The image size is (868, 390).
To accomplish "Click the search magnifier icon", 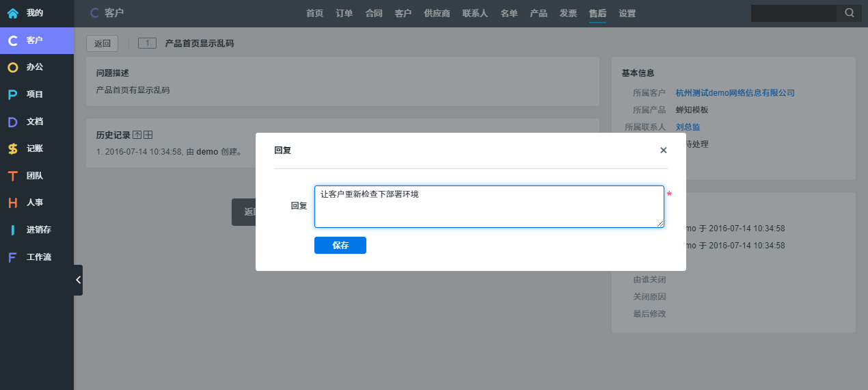I will pos(849,13).
